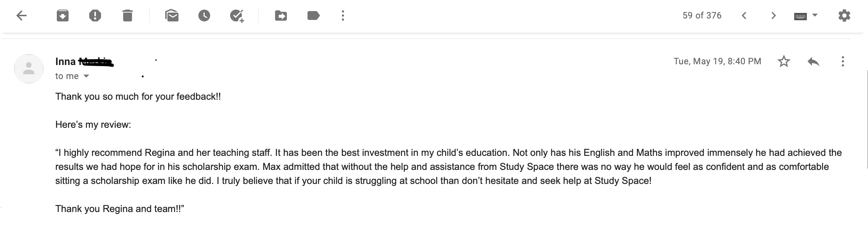Mark the message as unread
Image resolution: width=868 pixels, height=229 pixels.
172,16
